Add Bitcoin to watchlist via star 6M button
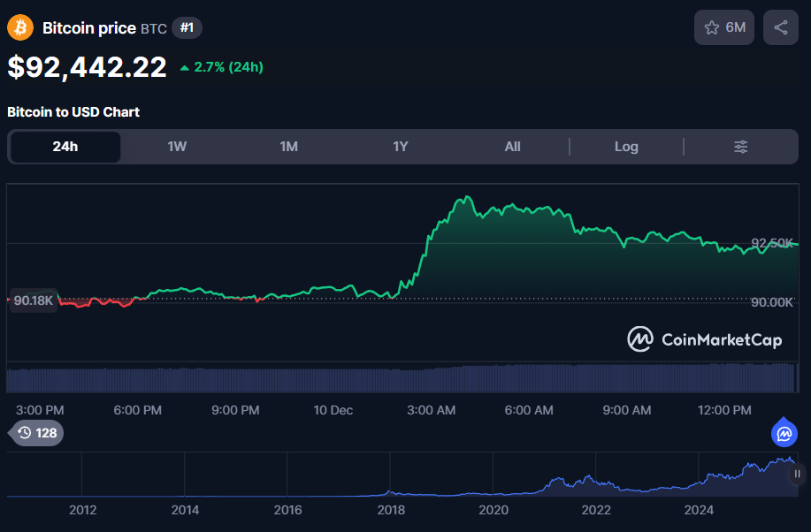This screenshot has height=532, width=811. [724, 27]
